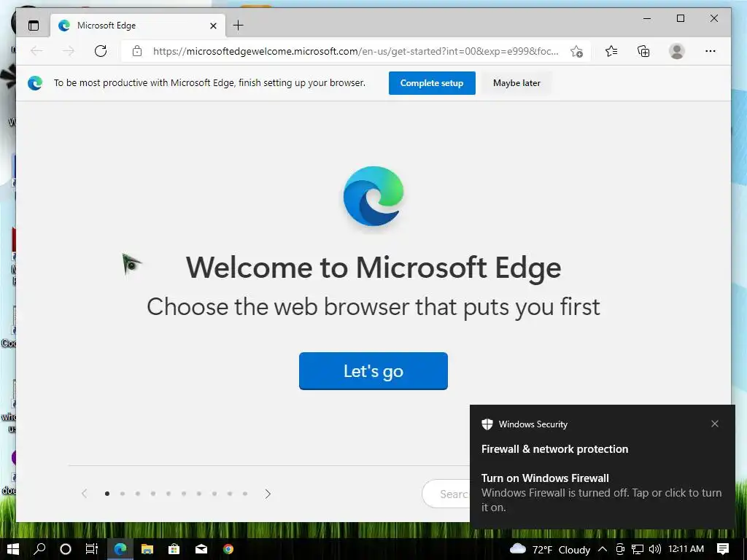This screenshot has width=747, height=560.
Task: Click the Let's go button
Action: 373,371
